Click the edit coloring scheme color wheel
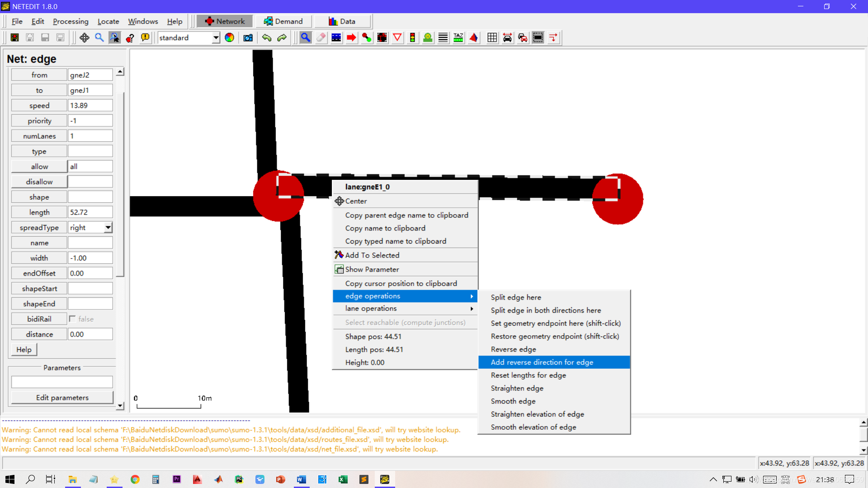 click(230, 38)
